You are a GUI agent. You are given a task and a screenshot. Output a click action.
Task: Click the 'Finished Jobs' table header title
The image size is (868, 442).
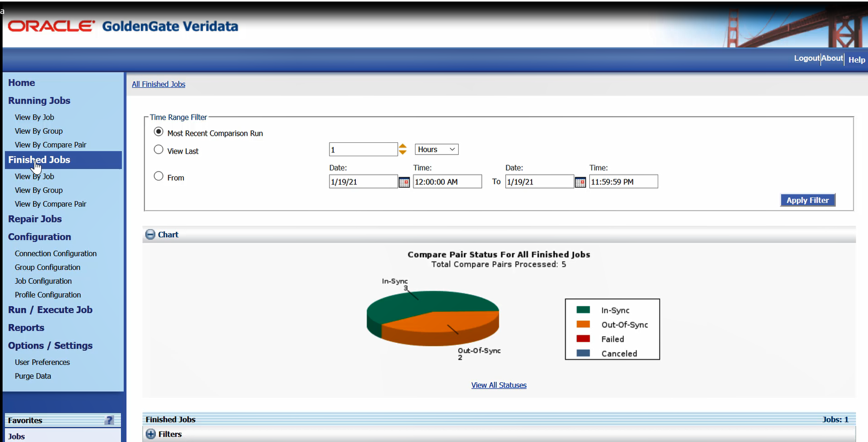pos(171,419)
